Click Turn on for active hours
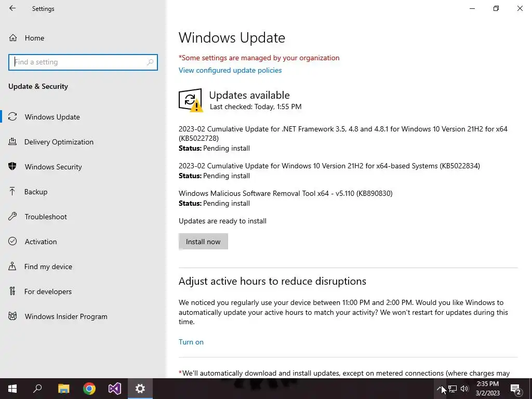 point(191,342)
